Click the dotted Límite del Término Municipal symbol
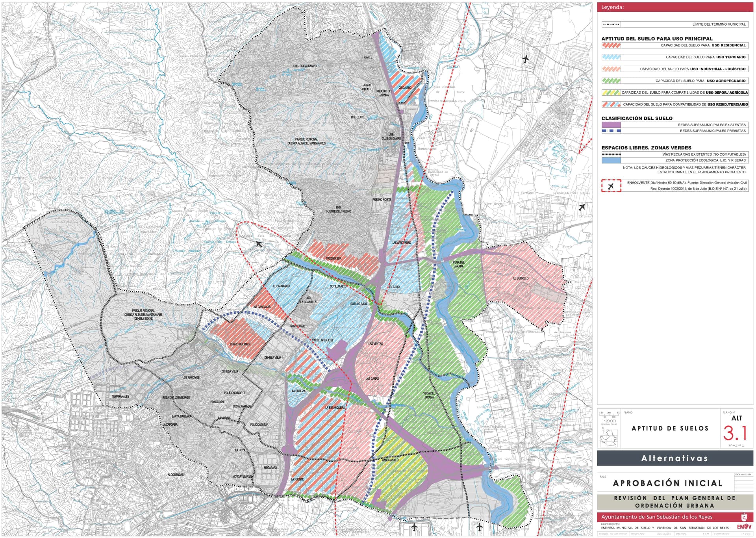Viewport: 756px width, 538px height. point(611,24)
